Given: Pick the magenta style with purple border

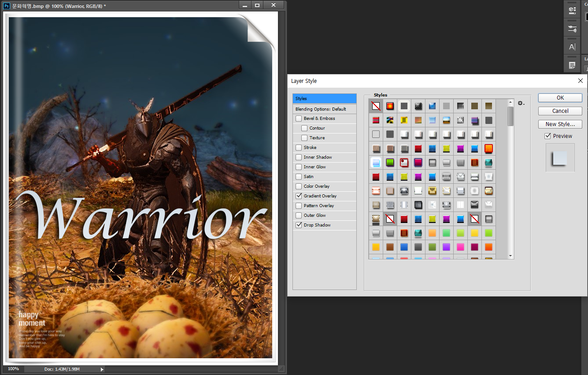Looking at the screenshot, I should click(418, 162).
